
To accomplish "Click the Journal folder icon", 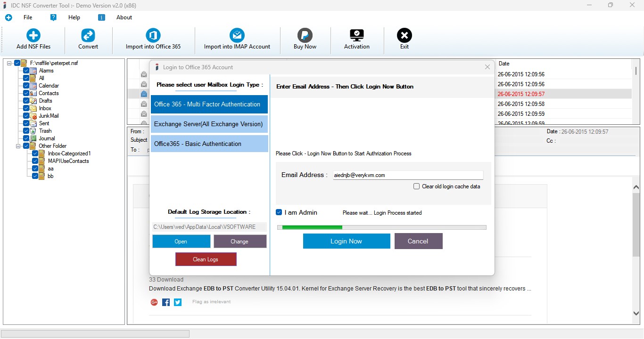I will click(x=33, y=138).
